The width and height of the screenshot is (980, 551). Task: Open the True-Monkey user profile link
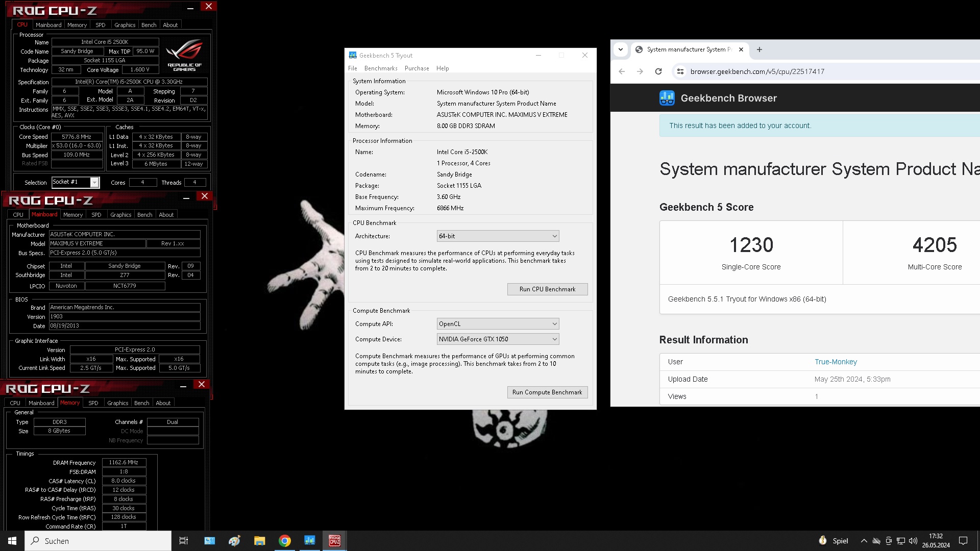pyautogui.click(x=836, y=362)
